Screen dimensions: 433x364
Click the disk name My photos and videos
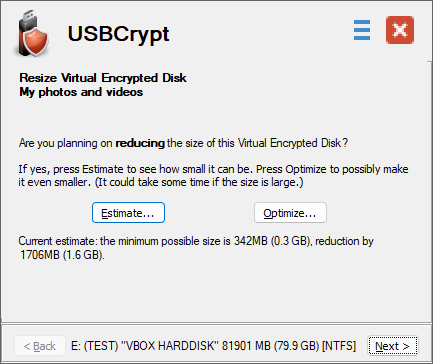pyautogui.click(x=81, y=92)
